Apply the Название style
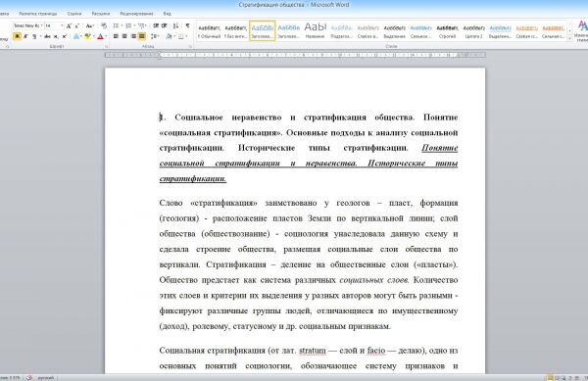588x381 pixels. (x=315, y=30)
